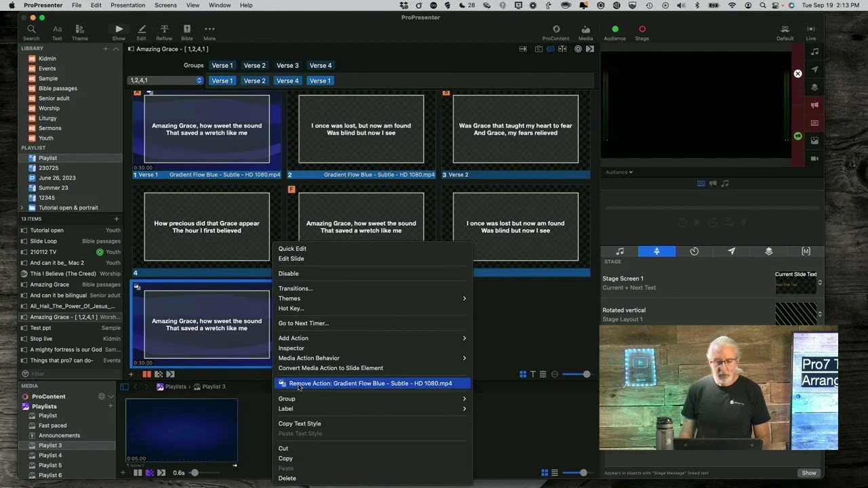
Task: Open the arrangement 1,2,4,1 dropdown
Action: (x=165, y=81)
